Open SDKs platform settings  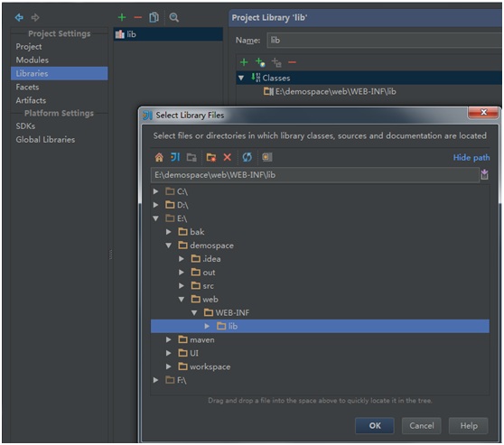(25, 126)
